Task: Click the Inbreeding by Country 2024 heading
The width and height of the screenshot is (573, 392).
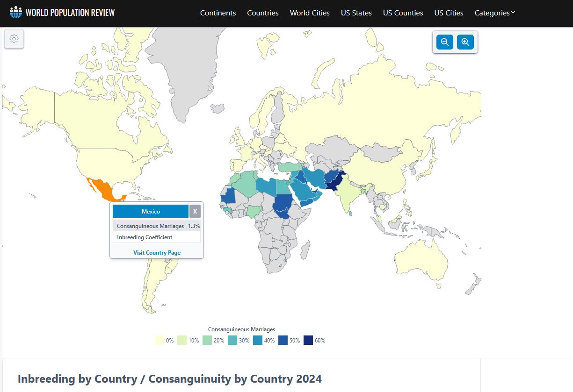Action: pyautogui.click(x=170, y=378)
